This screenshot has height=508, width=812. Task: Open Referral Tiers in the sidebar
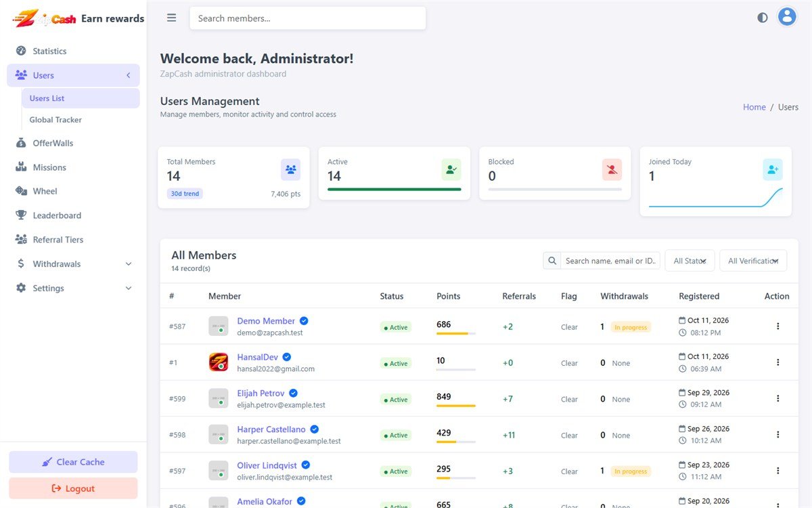coord(73,240)
